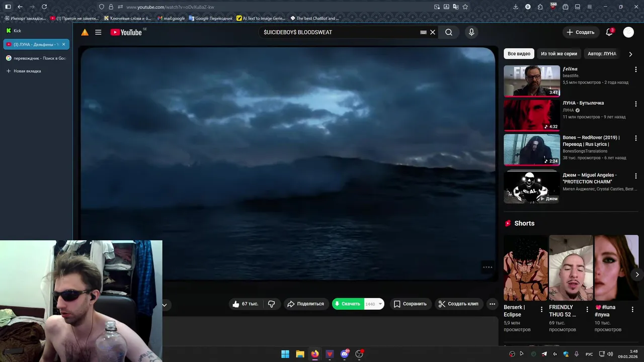Like the video with 67 тыс. button
This screenshot has height=362, width=644.
(x=245, y=304)
